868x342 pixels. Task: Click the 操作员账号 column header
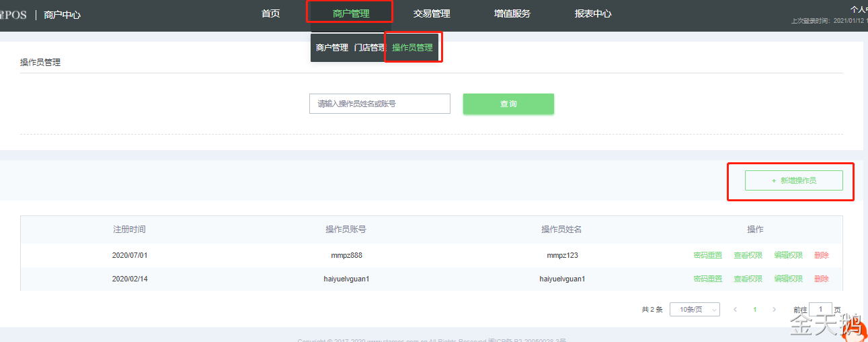pos(346,230)
